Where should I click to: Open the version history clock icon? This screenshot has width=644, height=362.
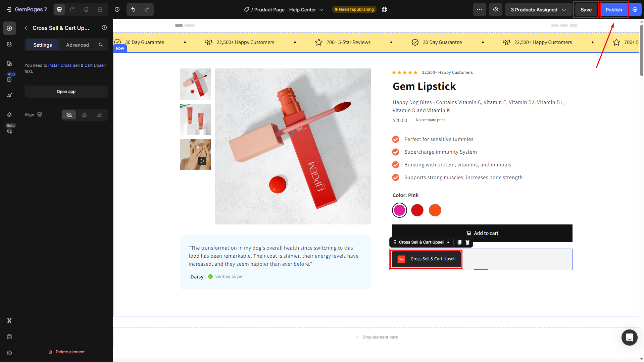pyautogui.click(x=117, y=9)
